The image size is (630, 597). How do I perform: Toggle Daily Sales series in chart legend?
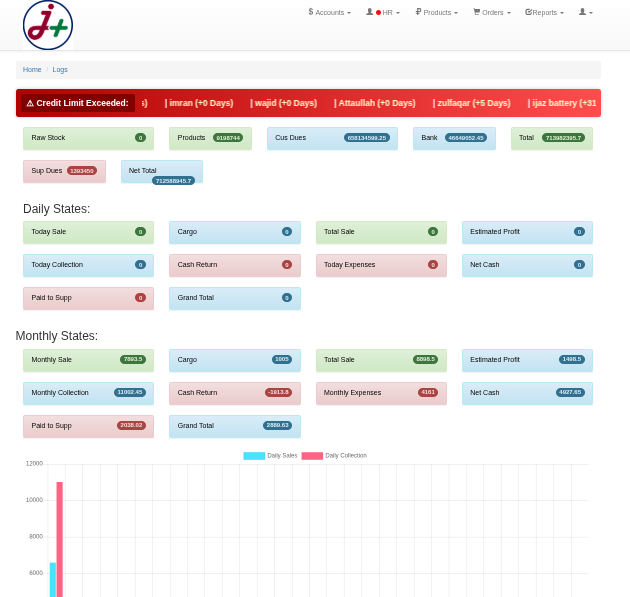270,455
